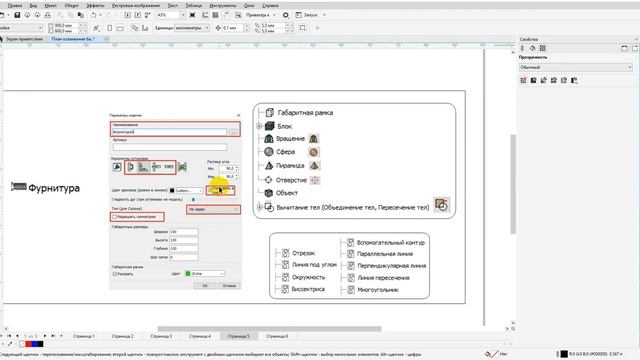Switch to 'Страница 3' page tab
640x360 pixels.
pos(161,336)
